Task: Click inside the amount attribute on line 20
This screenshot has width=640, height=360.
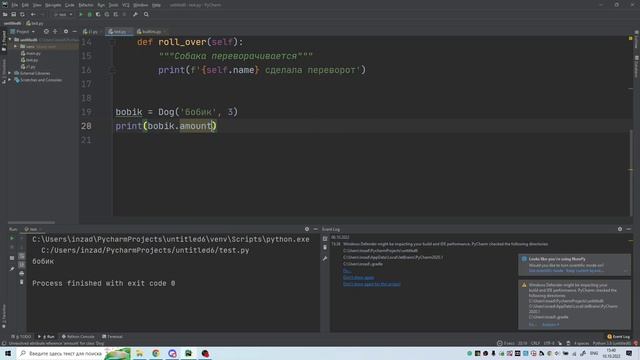Action: pos(196,126)
